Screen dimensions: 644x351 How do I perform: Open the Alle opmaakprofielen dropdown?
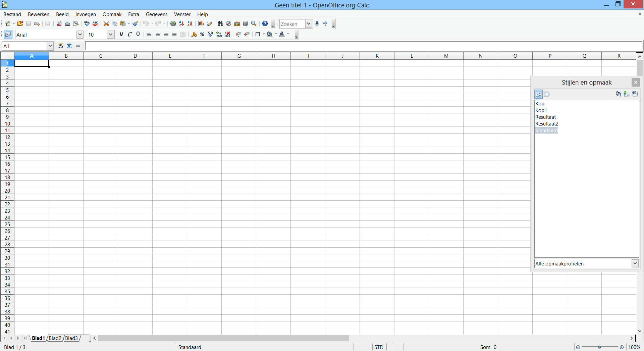pyautogui.click(x=635, y=263)
